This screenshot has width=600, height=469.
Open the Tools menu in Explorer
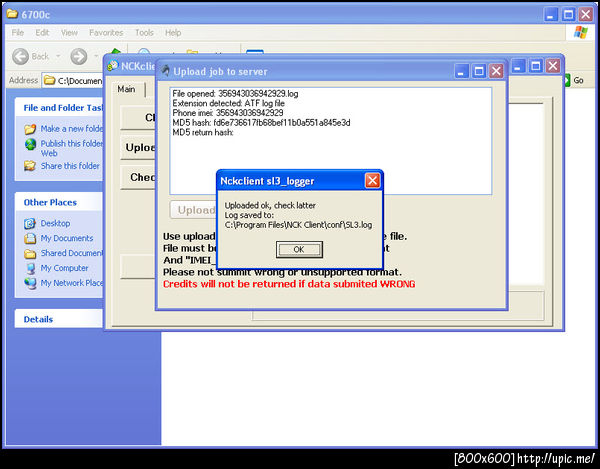[x=144, y=33]
